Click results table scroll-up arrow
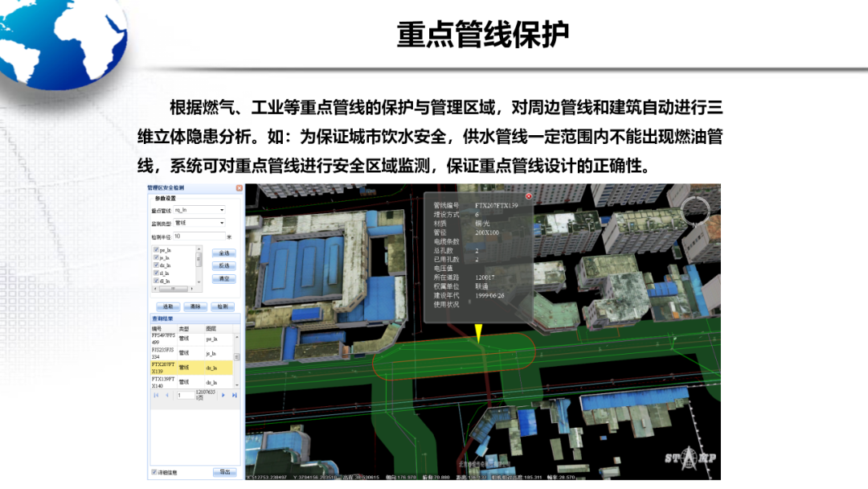The width and height of the screenshot is (868, 489). click(237, 337)
